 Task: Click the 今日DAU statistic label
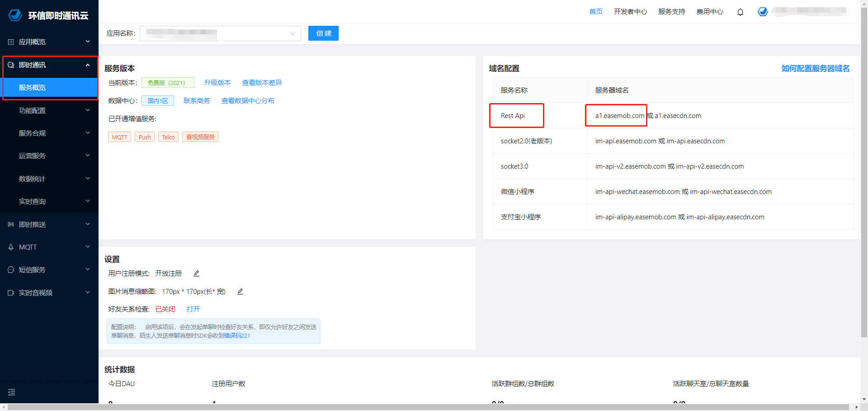pyautogui.click(x=122, y=384)
